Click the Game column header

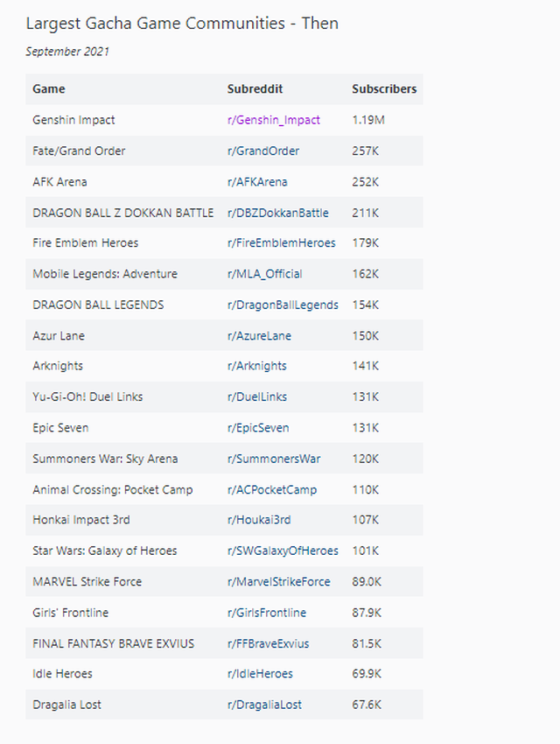pos(49,89)
